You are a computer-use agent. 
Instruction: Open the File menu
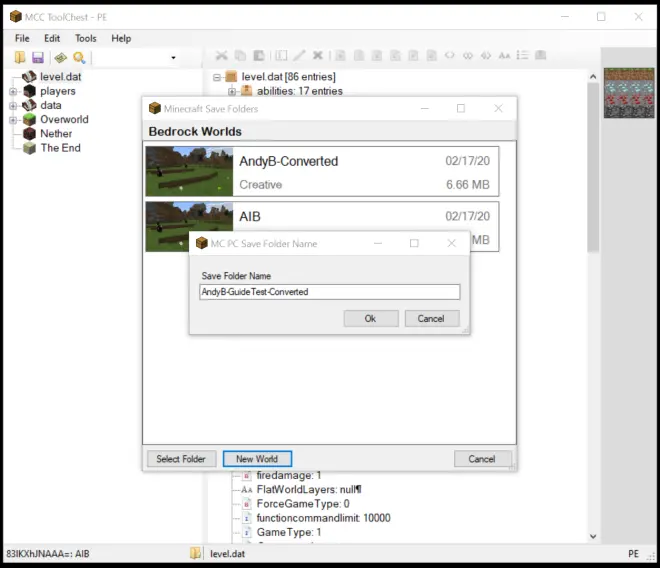click(x=22, y=38)
